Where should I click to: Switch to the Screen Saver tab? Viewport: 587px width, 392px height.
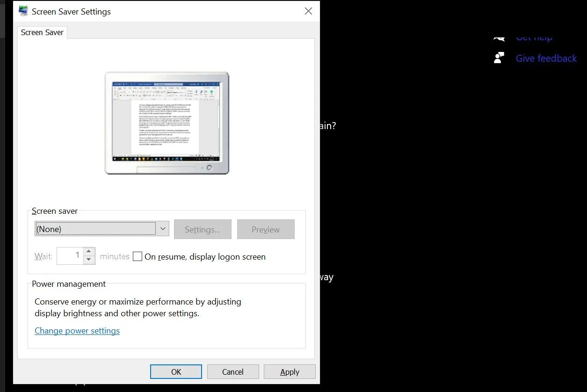42,32
